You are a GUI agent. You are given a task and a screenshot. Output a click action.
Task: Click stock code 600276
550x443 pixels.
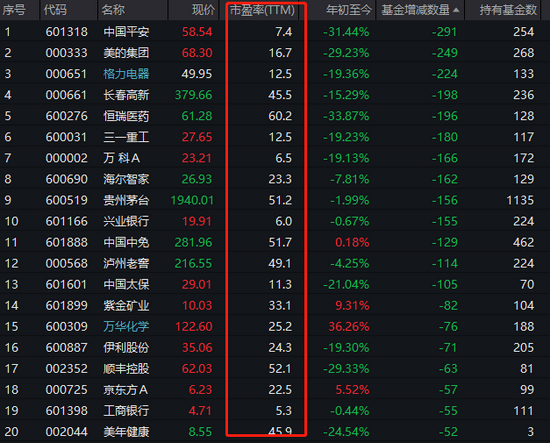66,116
